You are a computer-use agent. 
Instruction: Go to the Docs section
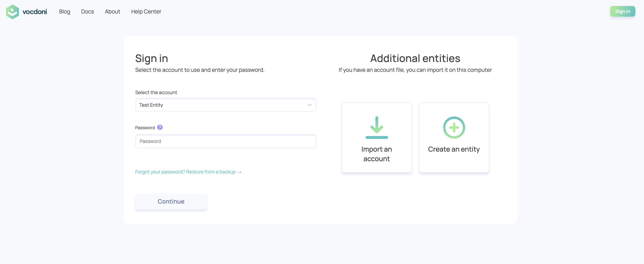click(x=88, y=11)
